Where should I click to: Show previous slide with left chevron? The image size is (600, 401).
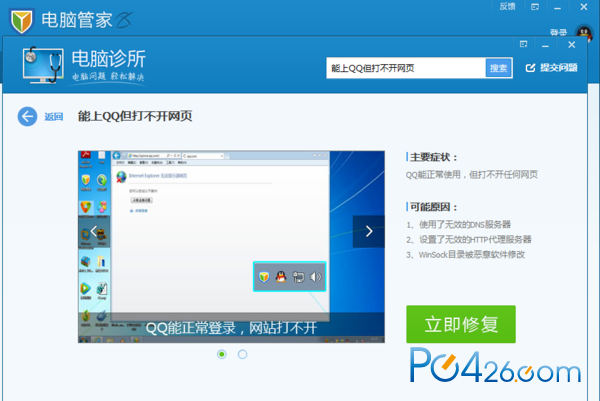[x=94, y=231]
